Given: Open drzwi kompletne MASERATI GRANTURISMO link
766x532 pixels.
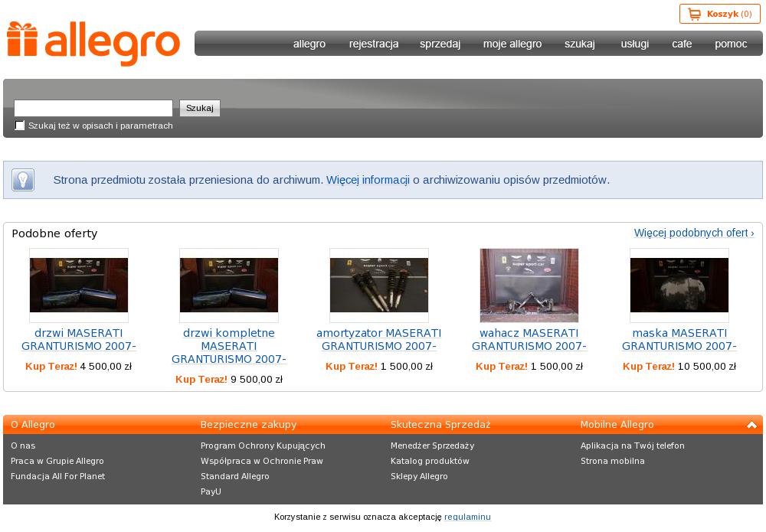Looking at the screenshot, I should click(x=229, y=346).
